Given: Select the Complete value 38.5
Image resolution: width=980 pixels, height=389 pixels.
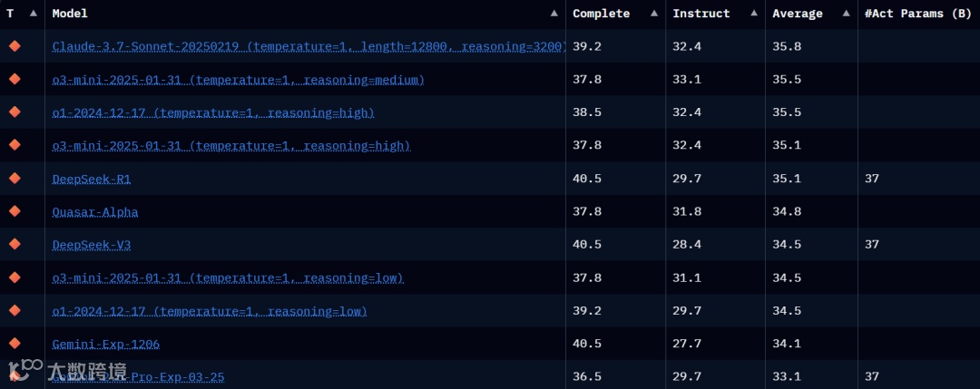Looking at the screenshot, I should 587,112.
